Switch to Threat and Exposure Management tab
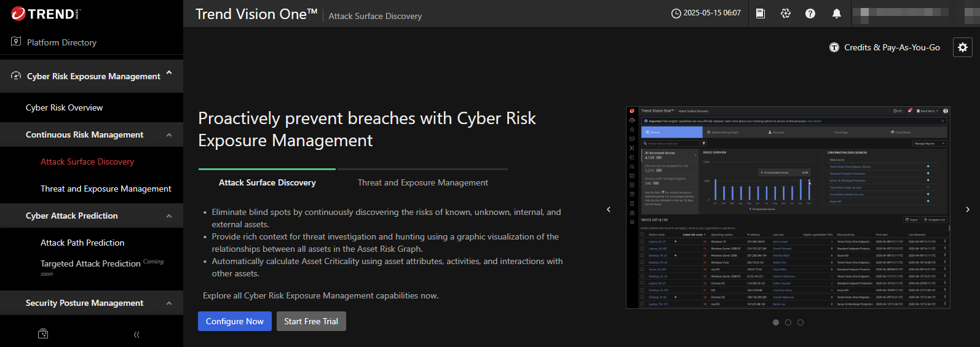Image resolution: width=980 pixels, height=347 pixels. pos(422,182)
